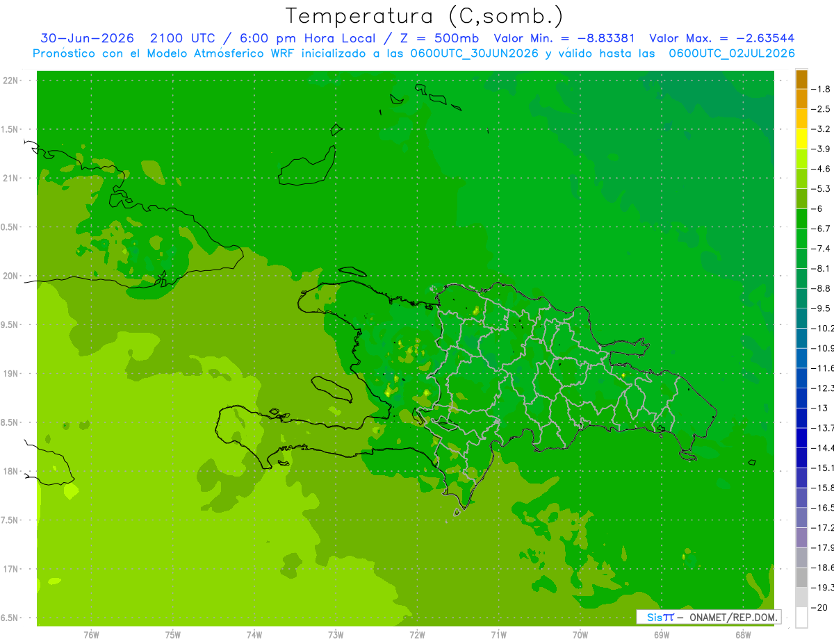834x644 pixels.
Task: Click the '22N' latitude label
Action: pos(12,81)
